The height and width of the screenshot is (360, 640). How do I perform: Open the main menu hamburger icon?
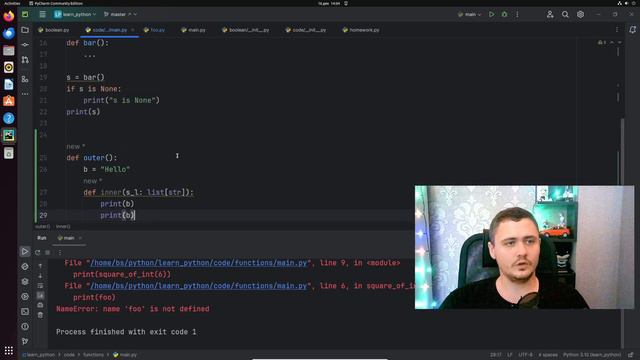pos(42,14)
